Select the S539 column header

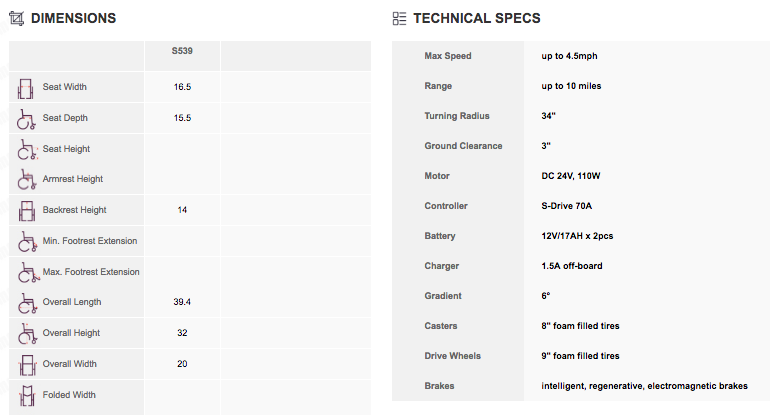[182, 51]
